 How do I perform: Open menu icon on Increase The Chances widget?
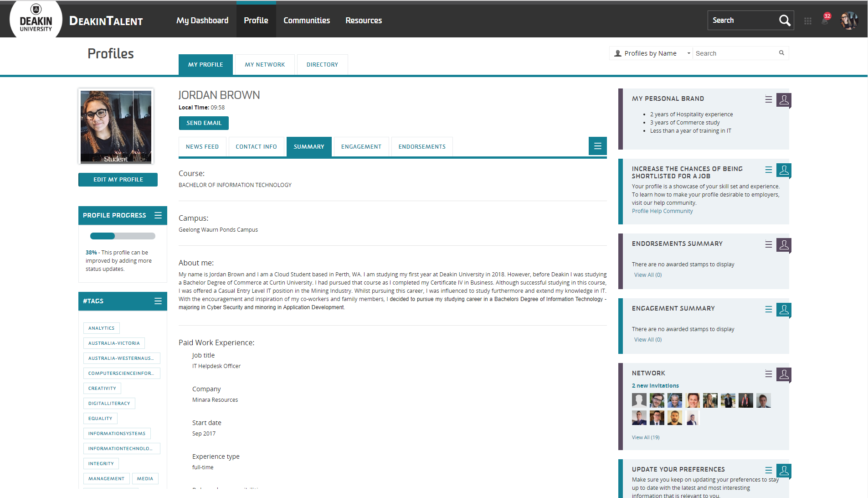769,170
